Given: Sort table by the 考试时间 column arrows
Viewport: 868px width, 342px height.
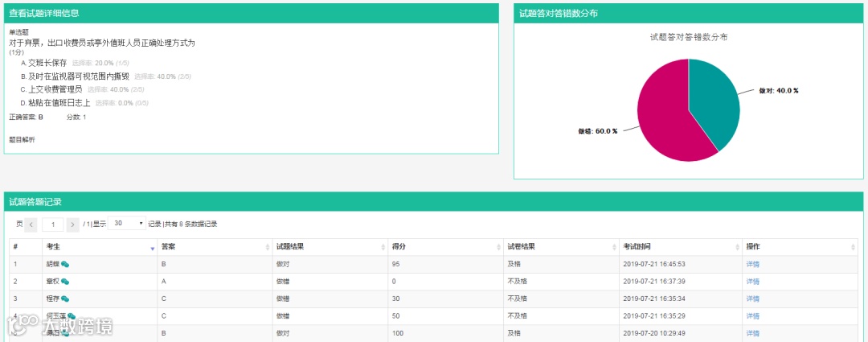Looking at the screenshot, I should click(737, 247).
